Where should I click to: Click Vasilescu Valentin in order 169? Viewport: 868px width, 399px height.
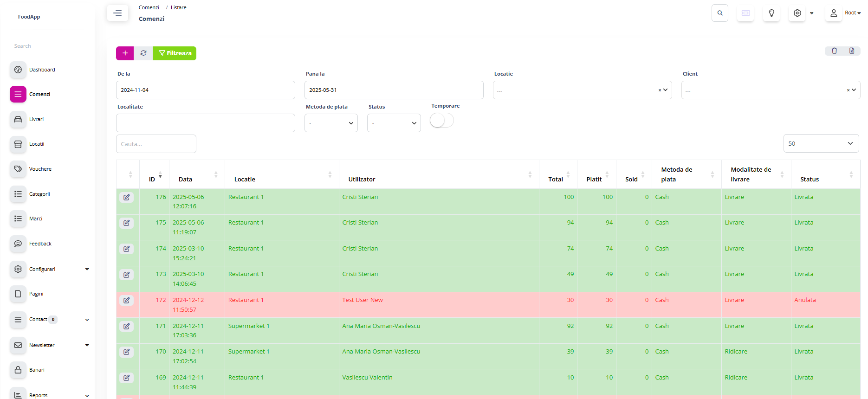pyautogui.click(x=367, y=378)
